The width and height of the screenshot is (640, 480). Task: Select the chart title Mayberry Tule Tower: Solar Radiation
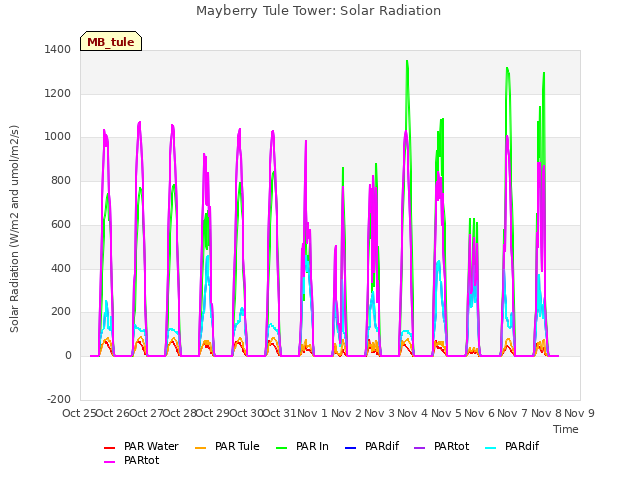[x=318, y=11]
